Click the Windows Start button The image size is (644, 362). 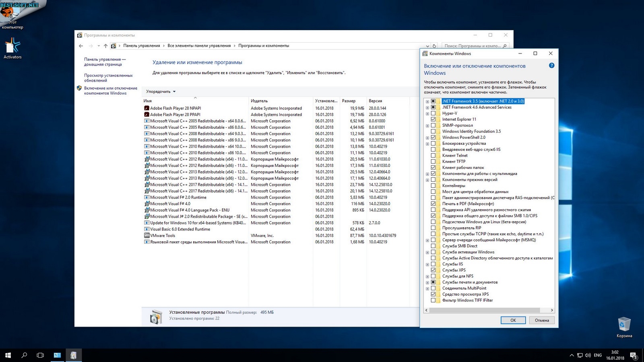click(x=8, y=355)
